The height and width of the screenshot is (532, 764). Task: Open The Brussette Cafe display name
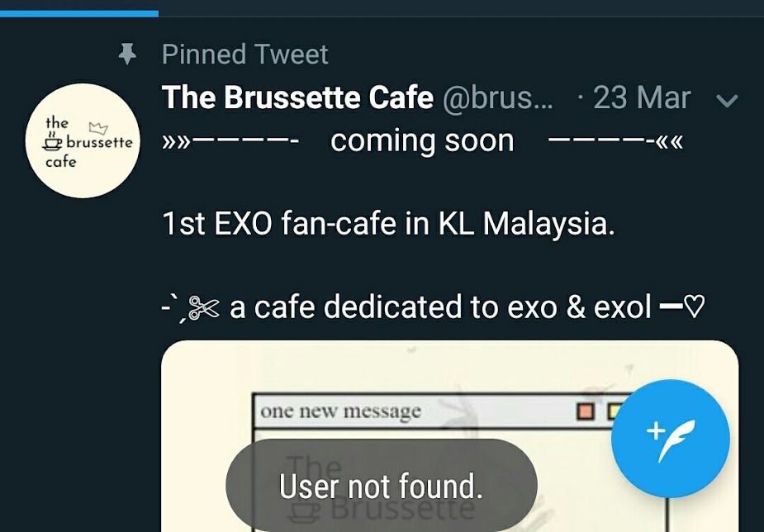click(297, 97)
